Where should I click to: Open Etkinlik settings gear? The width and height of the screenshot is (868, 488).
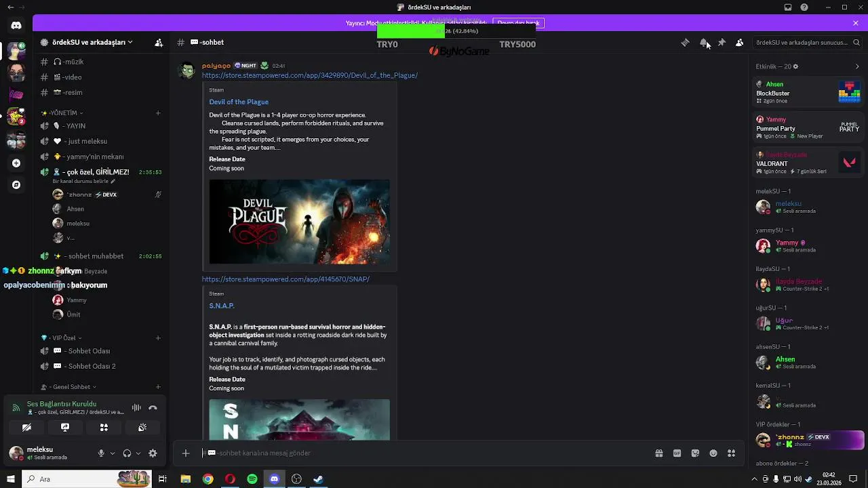pos(795,66)
